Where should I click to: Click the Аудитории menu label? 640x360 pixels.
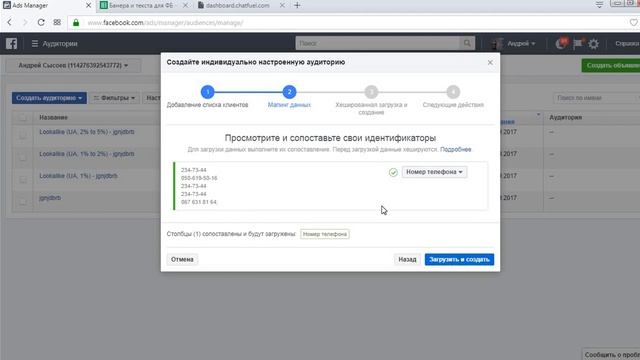coord(60,44)
